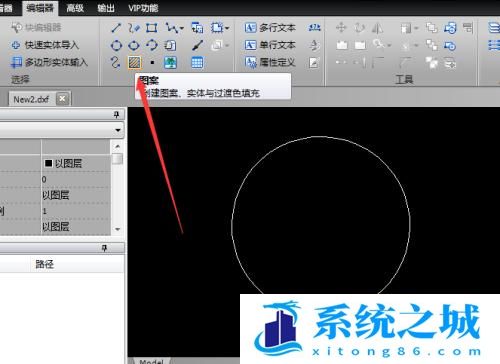Click the Table grid tool
500x364 pixels.
[197, 62]
